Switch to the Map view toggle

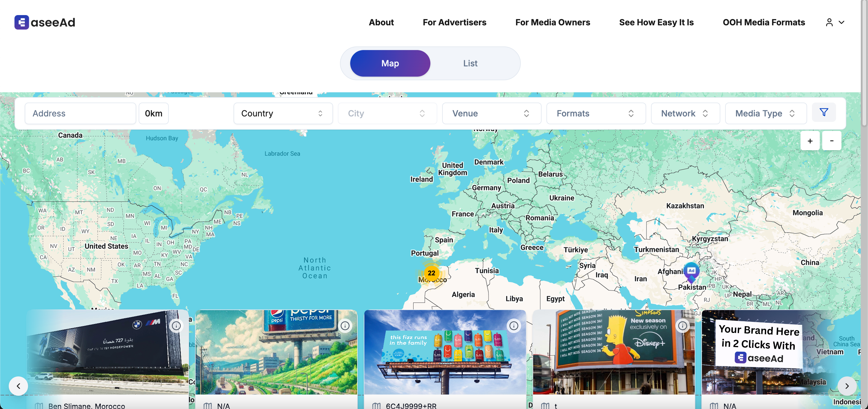(x=390, y=63)
